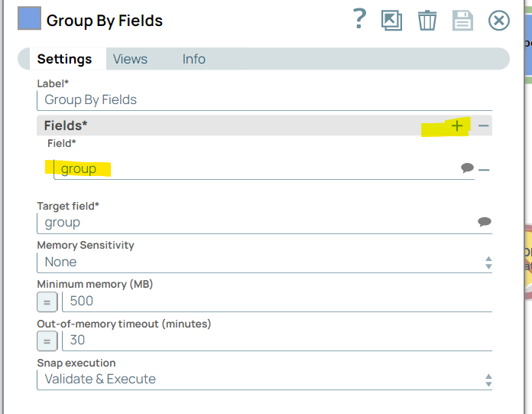Viewport: 532px width, 414px height.
Task: Click the save disk icon
Action: pos(462,21)
